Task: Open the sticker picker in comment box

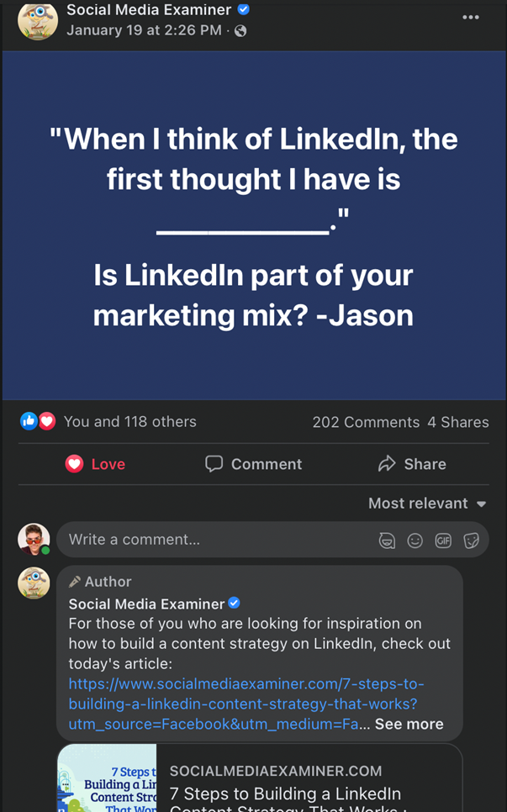Action: [472, 540]
